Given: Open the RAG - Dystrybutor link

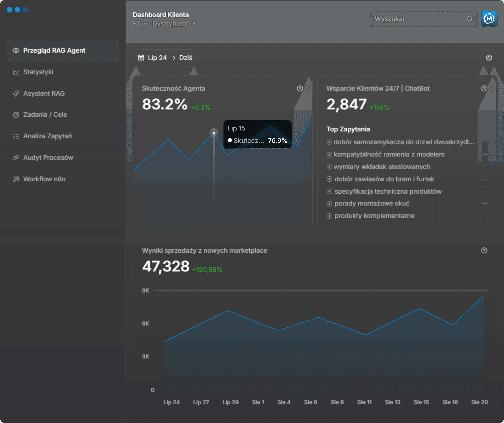Looking at the screenshot, I should click(161, 23).
